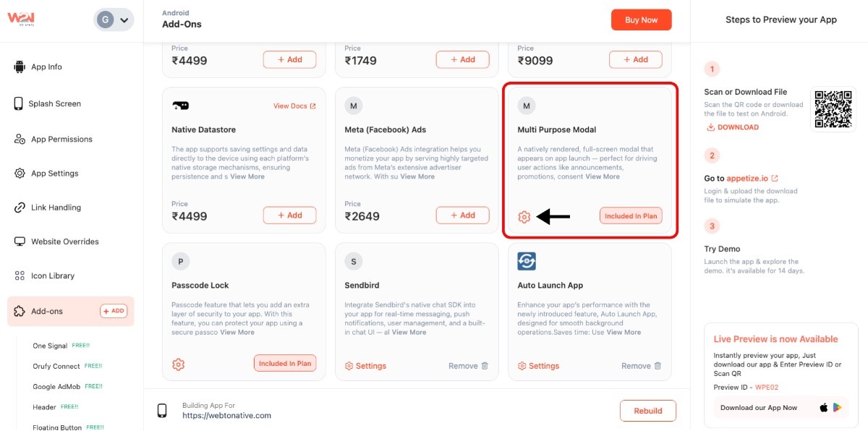
Task: Click the Apple App Store icon
Action: 823,408
